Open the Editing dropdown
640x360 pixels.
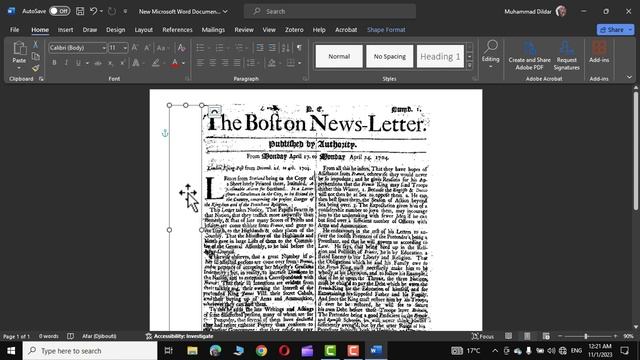pyautogui.click(x=490, y=54)
